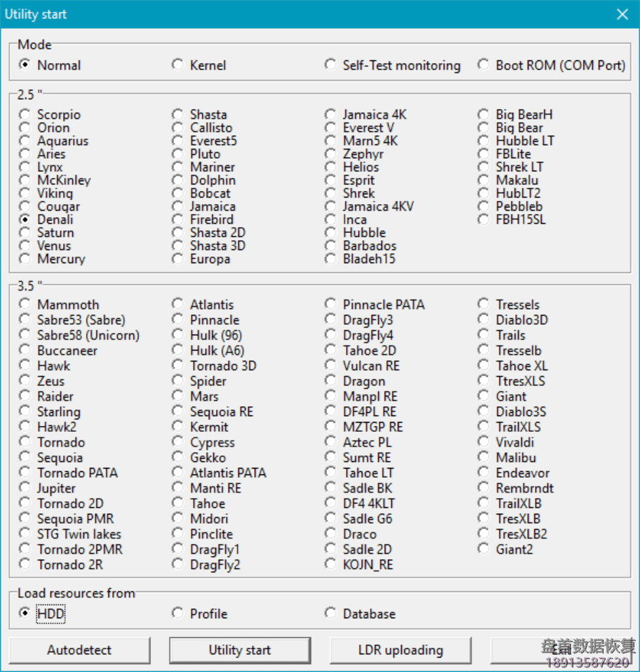Select the Mammoth 3.5" drive family
The width and height of the screenshot is (640, 672).
(x=25, y=304)
